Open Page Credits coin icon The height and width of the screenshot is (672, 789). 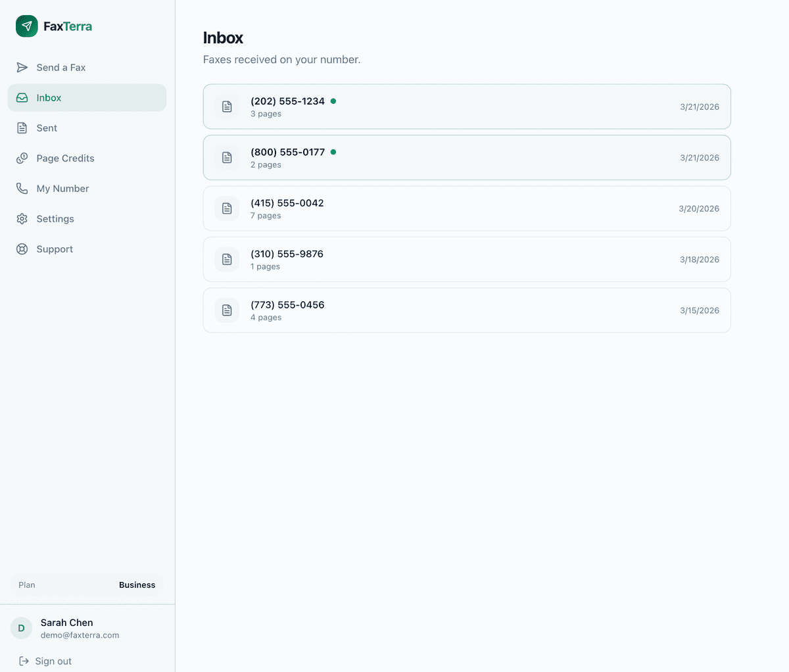pyautogui.click(x=22, y=158)
